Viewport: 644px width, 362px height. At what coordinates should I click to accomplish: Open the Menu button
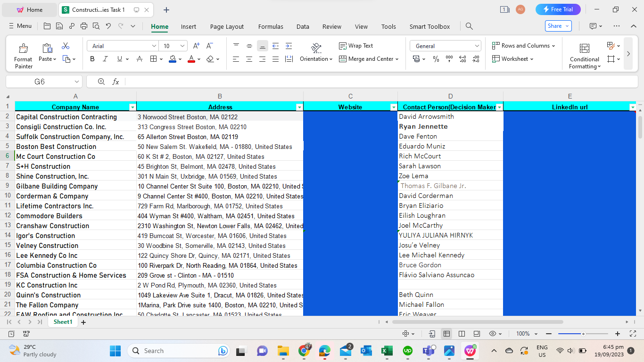(20, 26)
